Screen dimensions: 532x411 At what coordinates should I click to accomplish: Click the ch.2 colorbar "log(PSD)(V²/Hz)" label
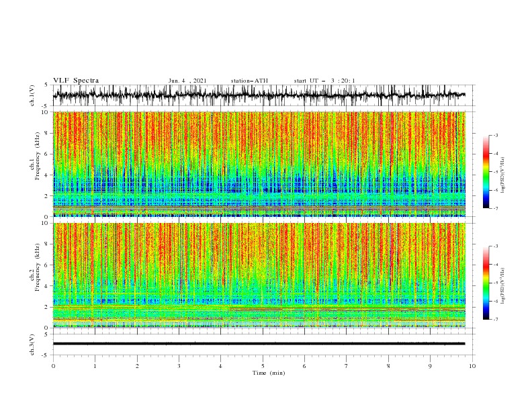coord(502,285)
